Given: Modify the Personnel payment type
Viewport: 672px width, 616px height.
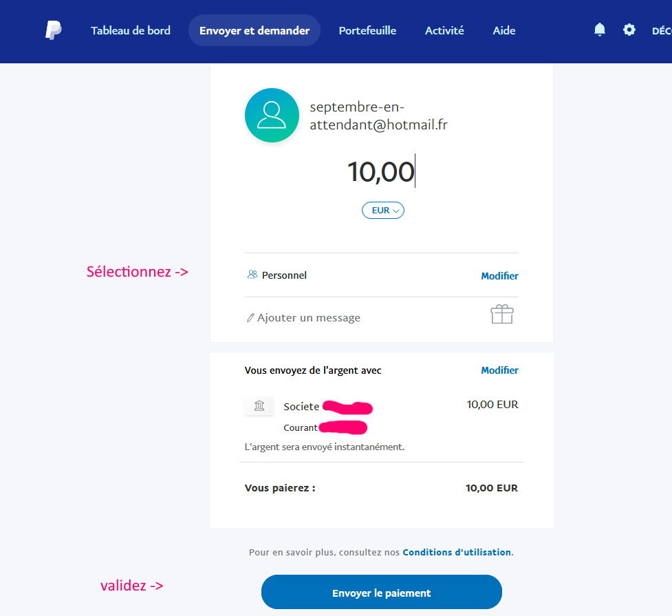Looking at the screenshot, I should (499, 276).
